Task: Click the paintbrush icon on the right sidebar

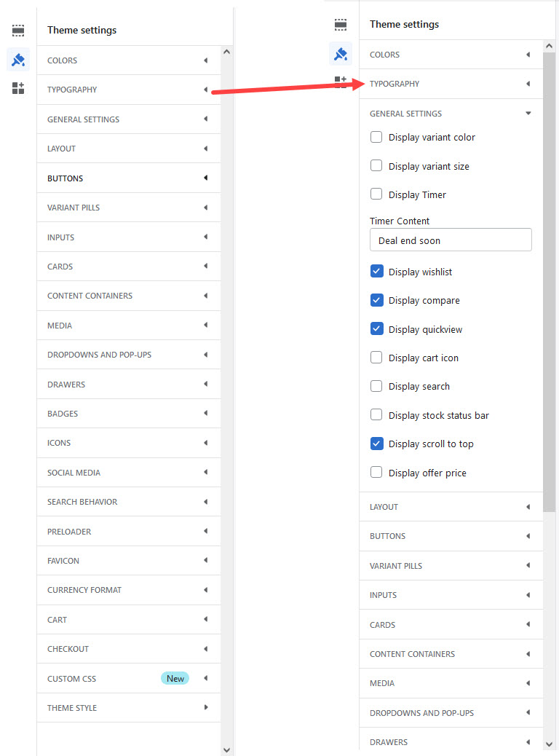Action: tap(340, 54)
